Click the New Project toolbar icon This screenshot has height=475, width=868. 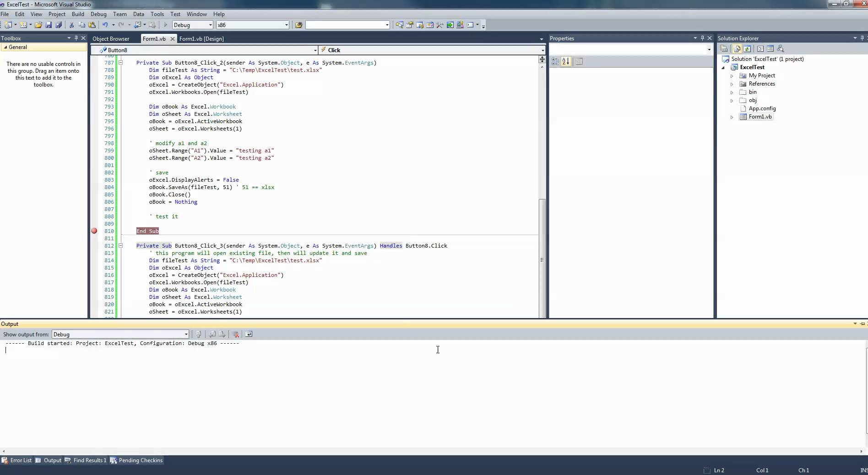[8, 25]
